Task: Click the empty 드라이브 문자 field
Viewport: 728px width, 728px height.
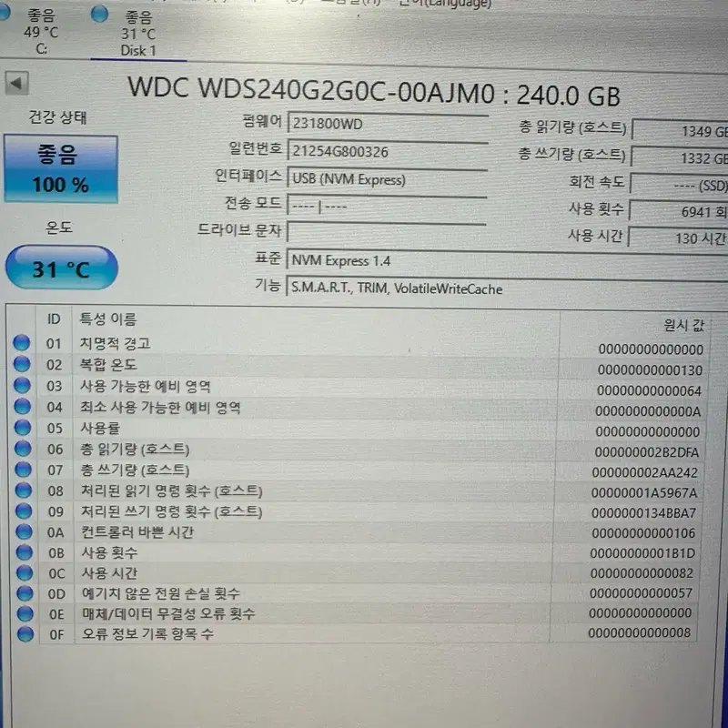Action: coord(386,232)
